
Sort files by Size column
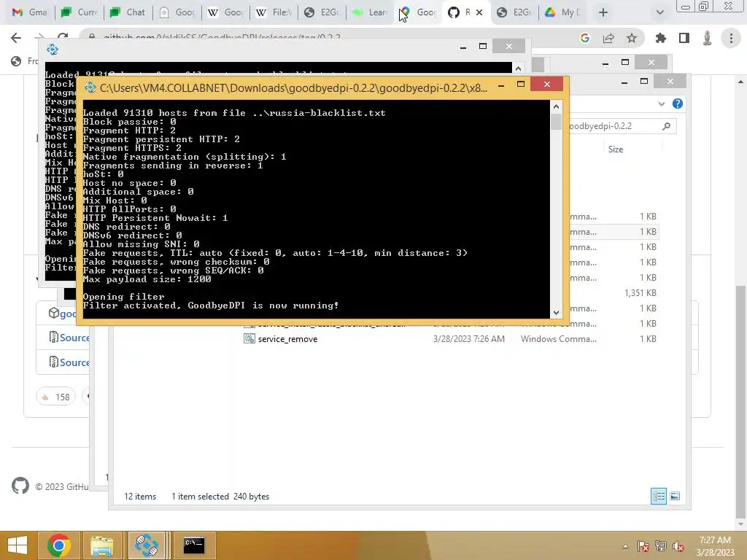616,149
